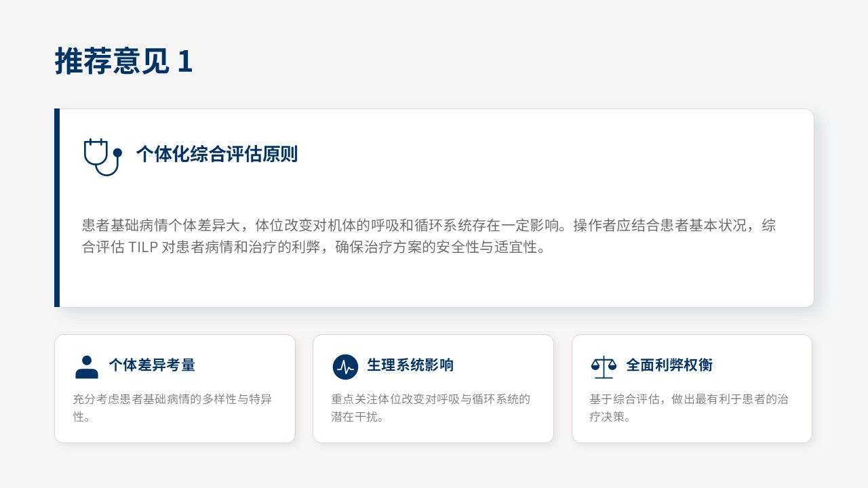Click the person icon beside 个体差异考量
This screenshot has height=488, width=868.
86,367
